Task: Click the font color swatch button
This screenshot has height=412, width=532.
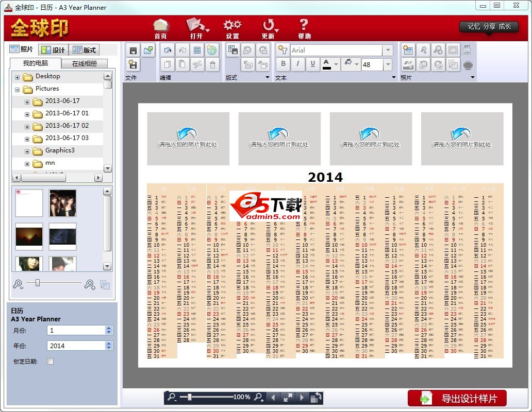Action: (x=326, y=64)
